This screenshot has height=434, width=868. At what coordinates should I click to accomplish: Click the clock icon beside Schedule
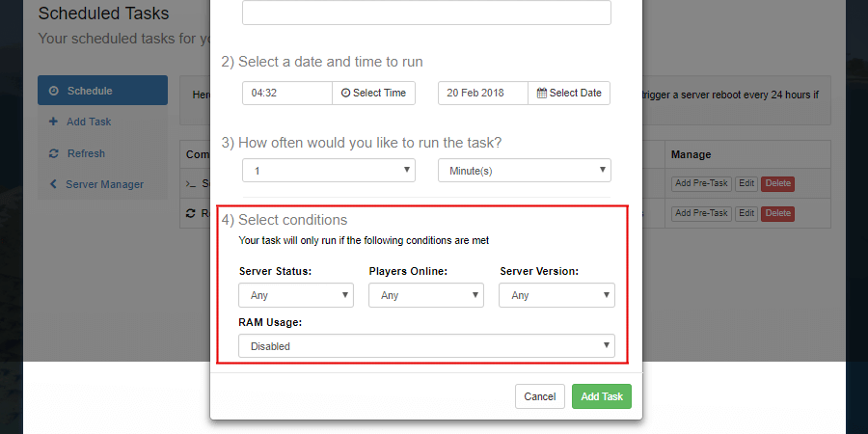pyautogui.click(x=54, y=91)
